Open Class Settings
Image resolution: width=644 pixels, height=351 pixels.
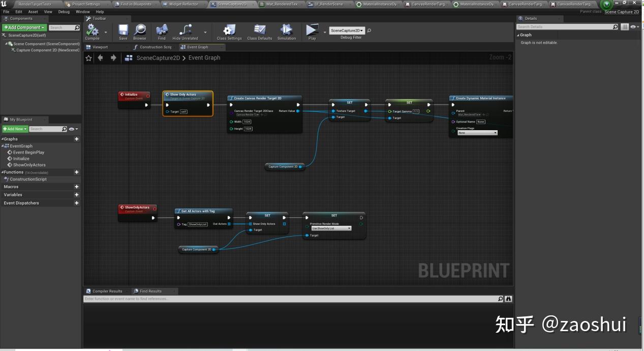coord(229,31)
